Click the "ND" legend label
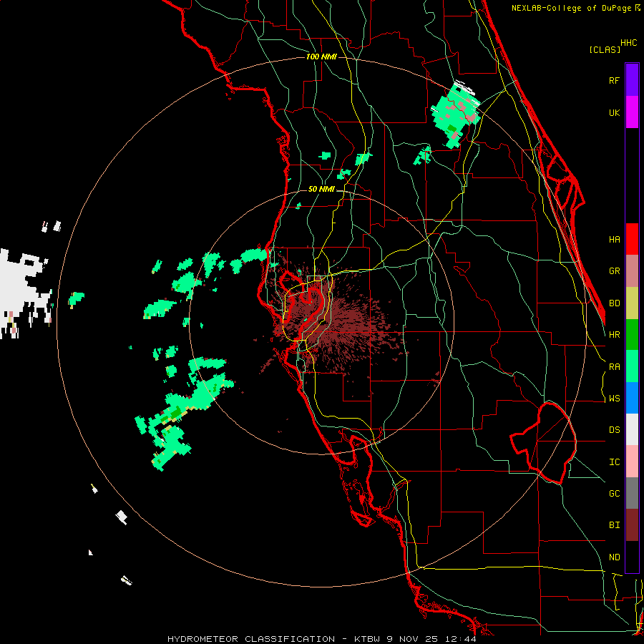 (614, 557)
